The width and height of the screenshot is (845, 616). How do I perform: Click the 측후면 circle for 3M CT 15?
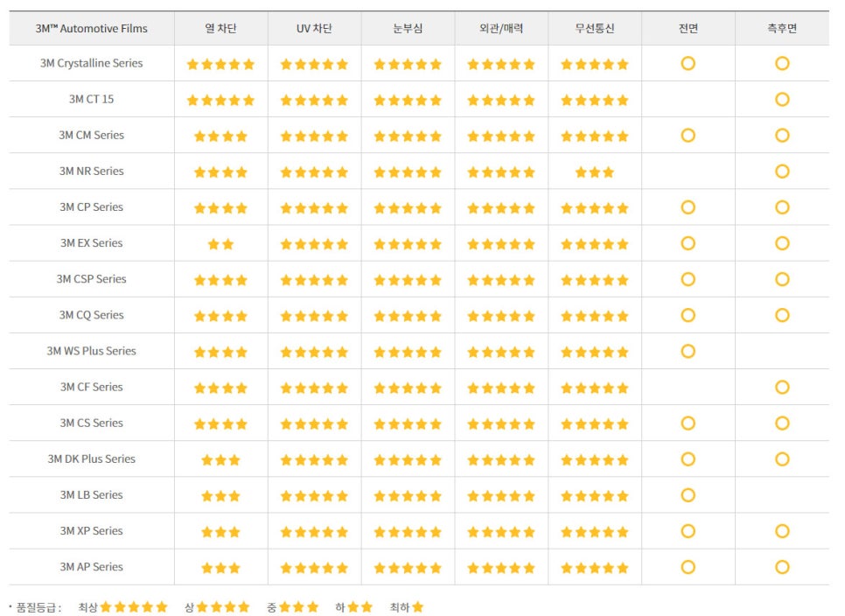click(782, 99)
